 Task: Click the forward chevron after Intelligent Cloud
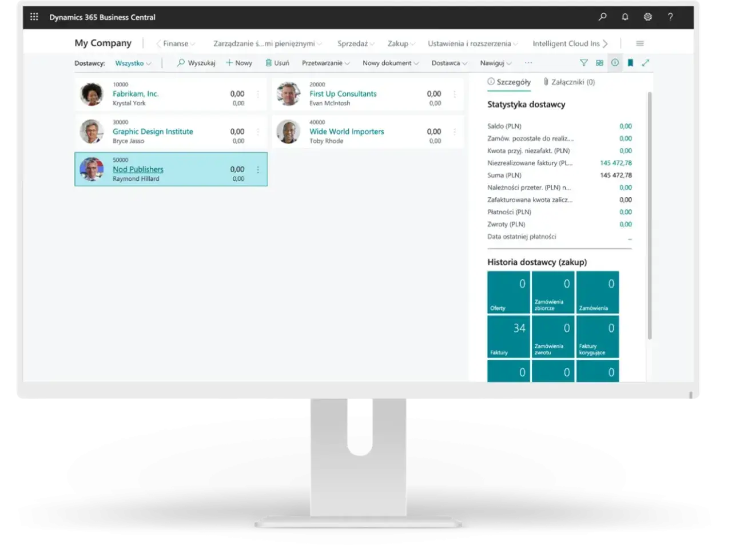coord(605,43)
